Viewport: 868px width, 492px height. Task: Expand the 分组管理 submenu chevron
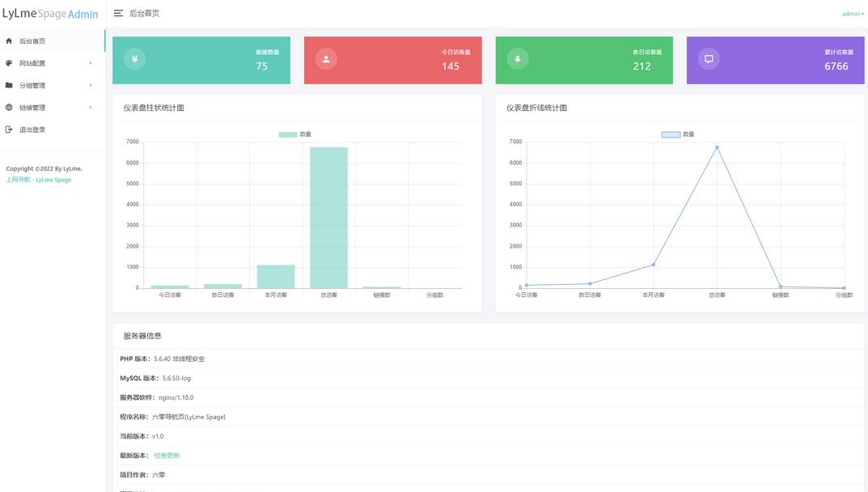tap(91, 85)
